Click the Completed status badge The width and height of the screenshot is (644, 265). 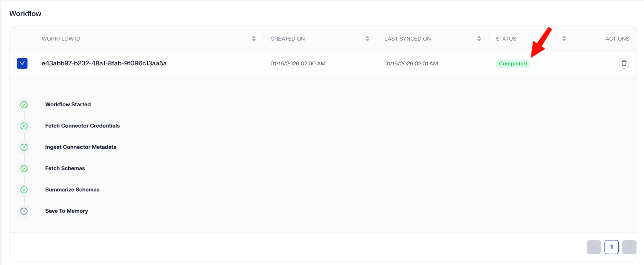pyautogui.click(x=513, y=63)
